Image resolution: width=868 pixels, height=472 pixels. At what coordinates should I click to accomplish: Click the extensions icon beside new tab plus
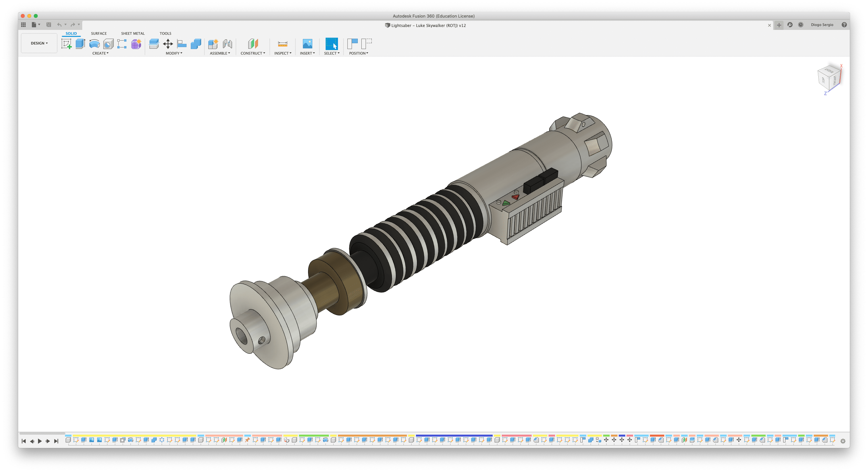click(x=790, y=25)
